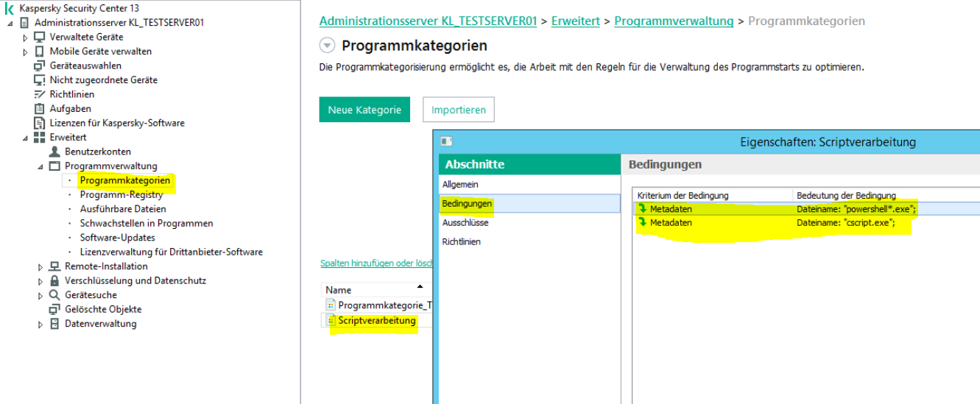Select Ausführbare Dateien in the tree
980x404 pixels.
[x=123, y=209]
